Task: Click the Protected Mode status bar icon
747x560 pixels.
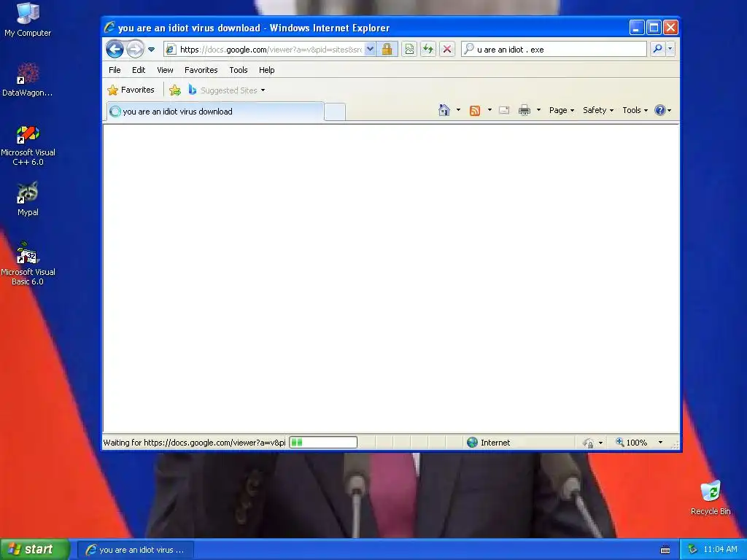Action: 589,443
